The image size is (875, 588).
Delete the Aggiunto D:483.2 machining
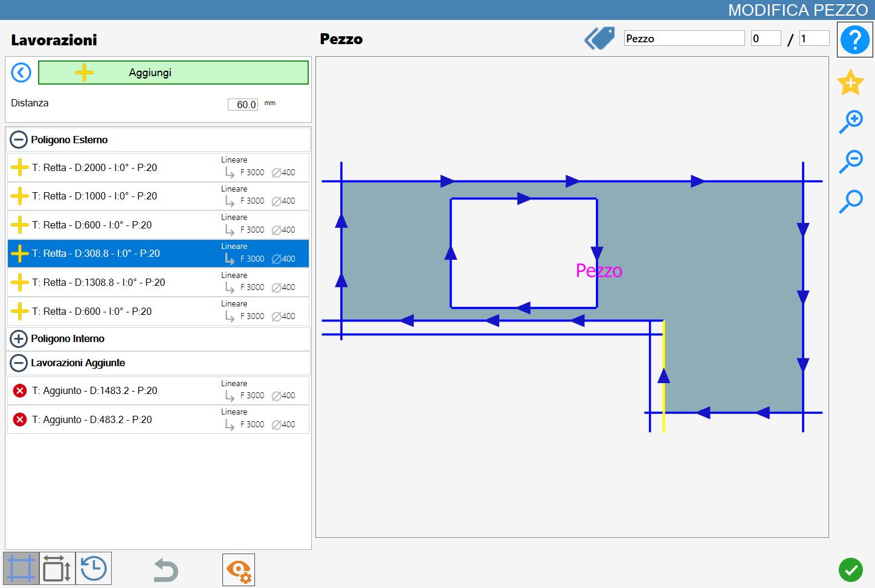tap(20, 419)
